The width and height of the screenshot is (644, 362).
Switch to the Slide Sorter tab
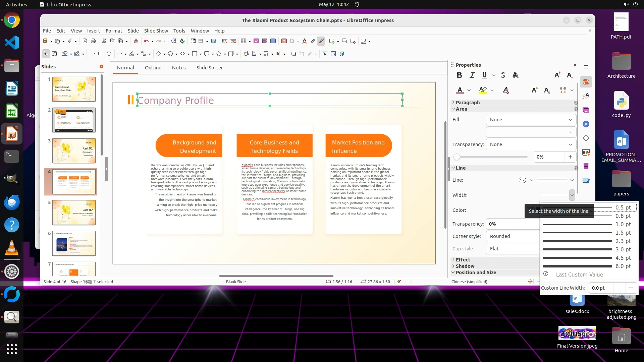pyautogui.click(x=209, y=67)
